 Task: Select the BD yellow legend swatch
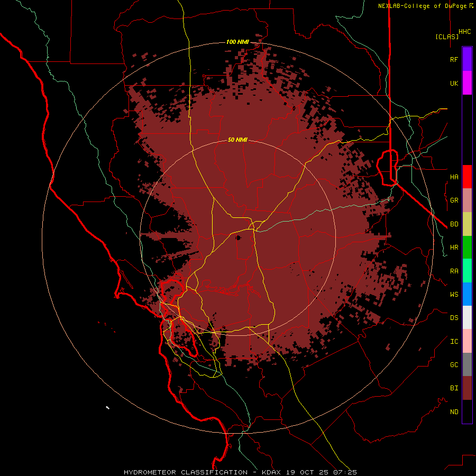467,224
